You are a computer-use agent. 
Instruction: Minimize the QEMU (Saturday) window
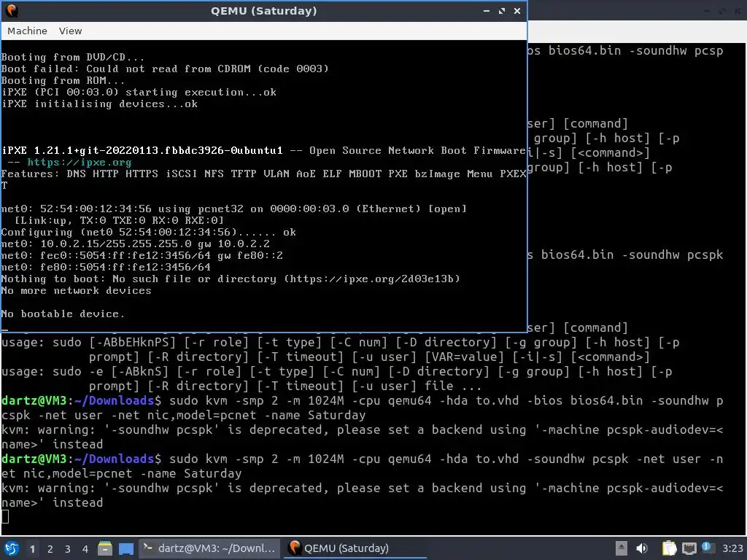[x=487, y=10]
